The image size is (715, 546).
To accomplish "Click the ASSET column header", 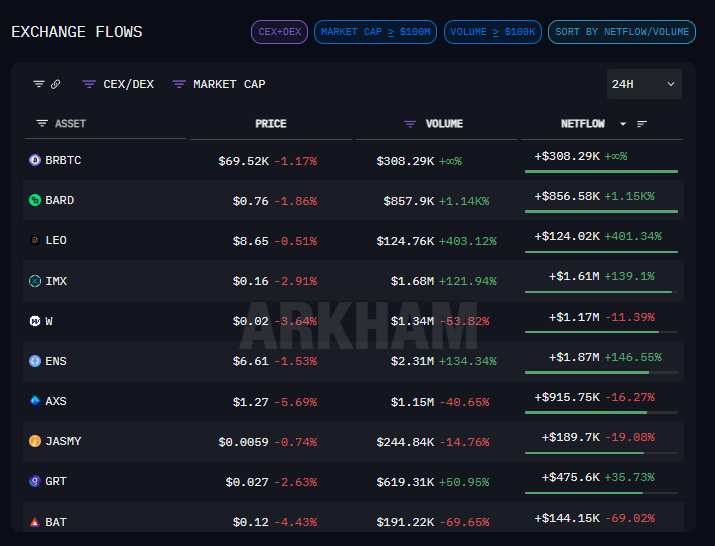I will point(70,124).
